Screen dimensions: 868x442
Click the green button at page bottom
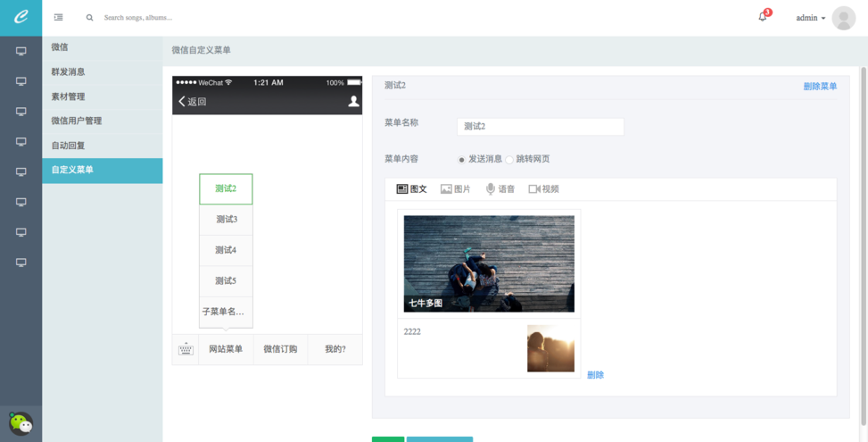[388, 439]
